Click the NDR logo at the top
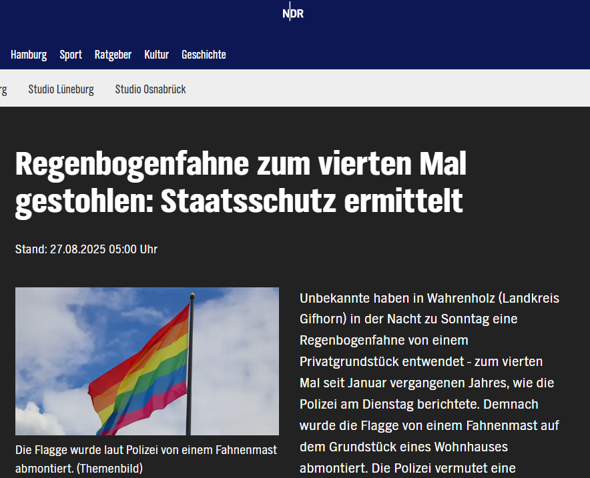The width and height of the screenshot is (590, 478). (x=293, y=13)
